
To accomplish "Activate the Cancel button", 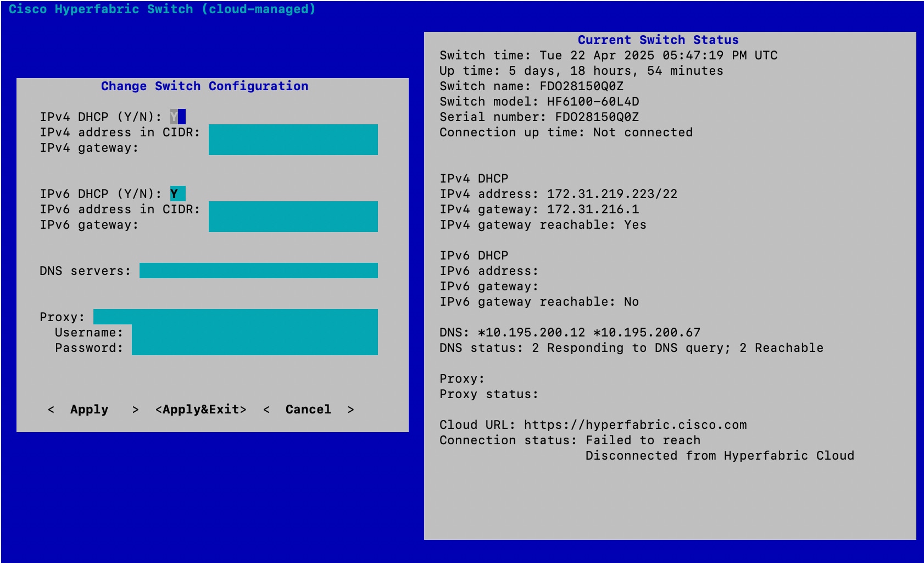I will coord(309,410).
